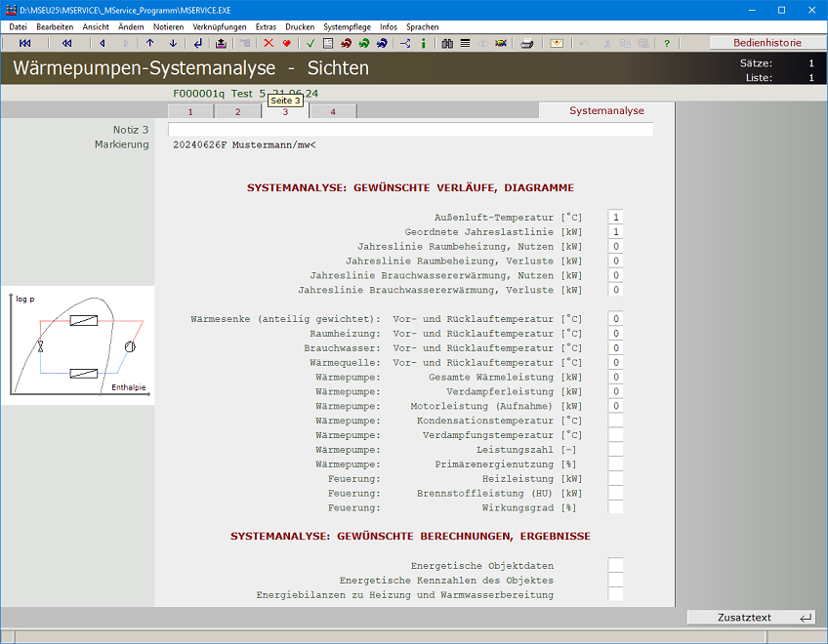Open the Datei menu
Screen dimensions: 828x644
18,27
